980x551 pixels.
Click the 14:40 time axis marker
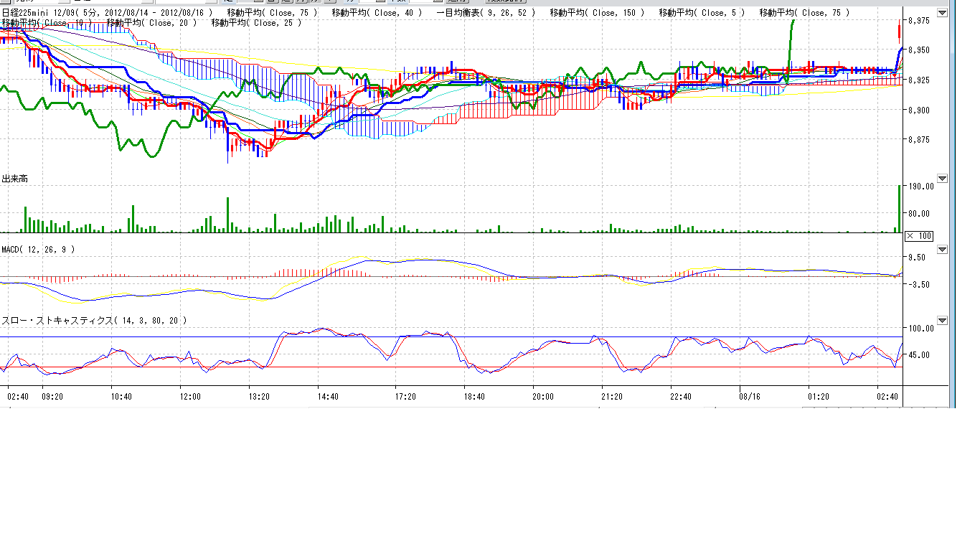327,396
